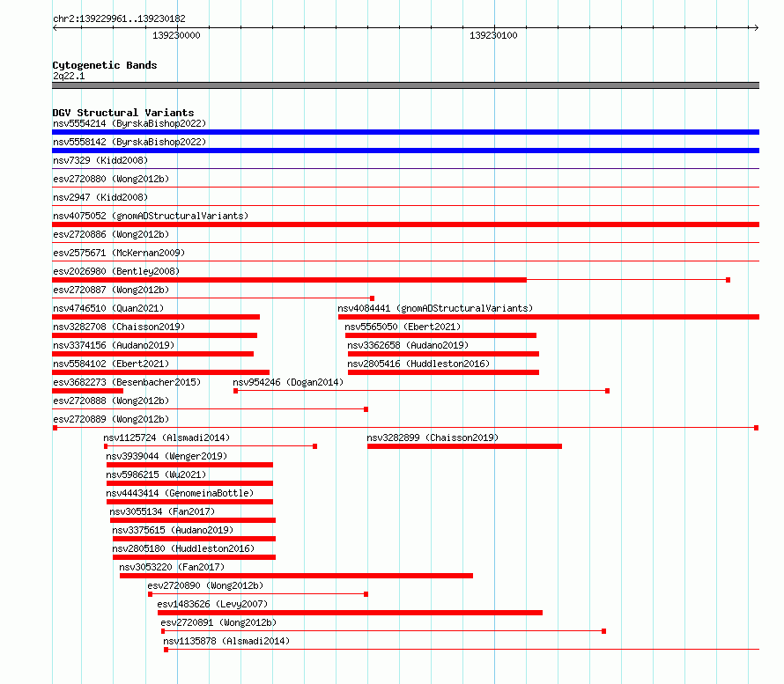
Task: Click the red bar of nsv3282899 (Chaisson2019)
Action: pyautogui.click(x=464, y=446)
